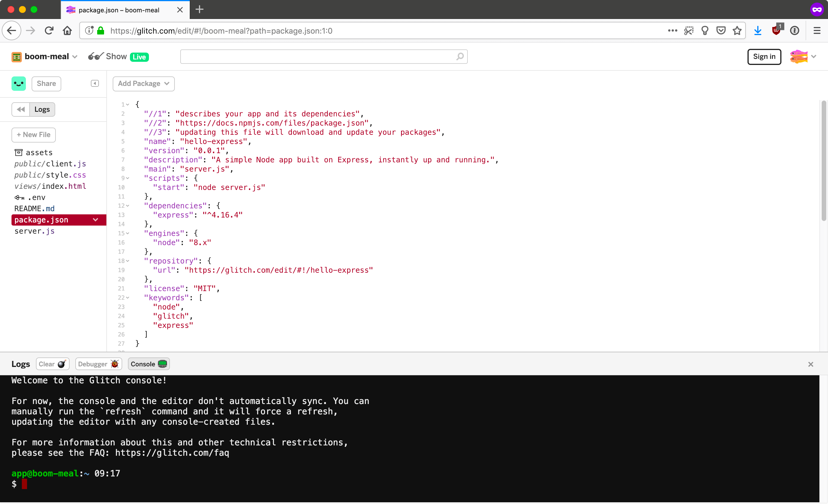Open the page actions three-dots menu
The height and width of the screenshot is (504, 828).
[x=672, y=30]
